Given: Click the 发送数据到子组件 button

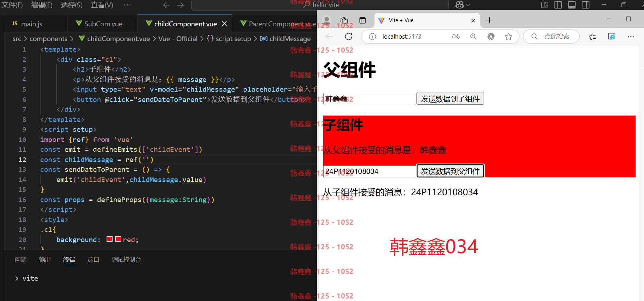Looking at the screenshot, I should pos(450,99).
